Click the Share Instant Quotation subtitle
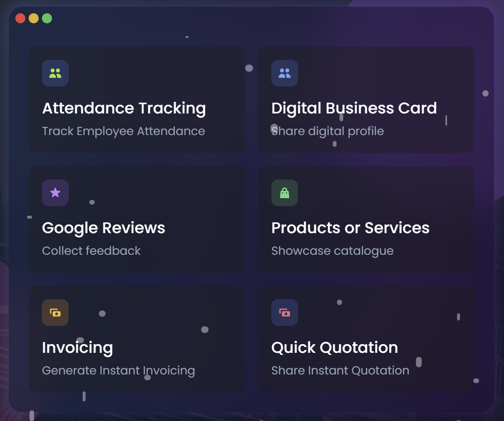 click(x=340, y=370)
